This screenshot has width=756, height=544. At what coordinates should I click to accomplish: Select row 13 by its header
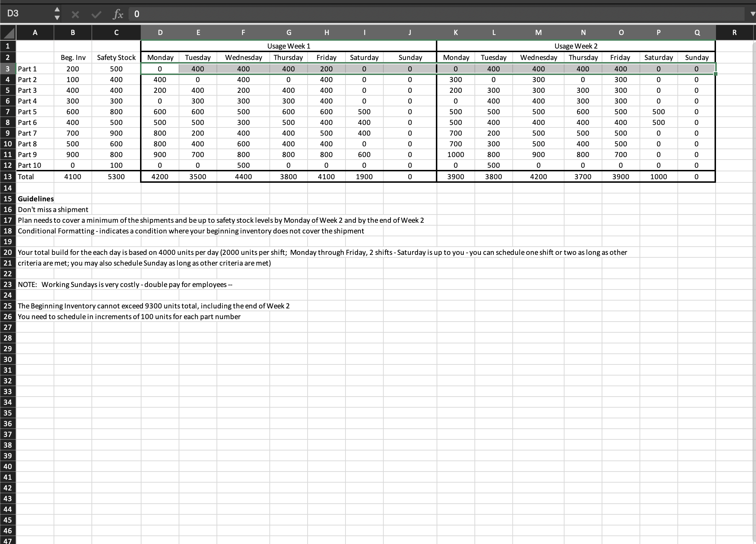(8, 176)
